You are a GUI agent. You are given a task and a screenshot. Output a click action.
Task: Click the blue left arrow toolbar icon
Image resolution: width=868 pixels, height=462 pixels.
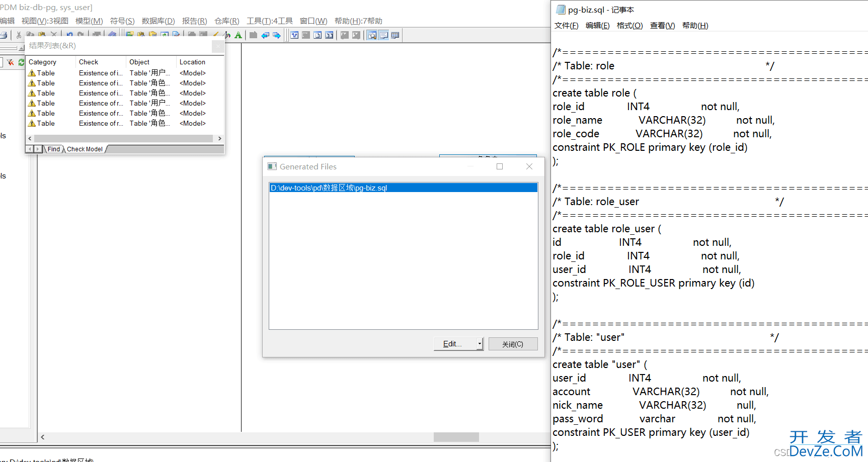click(x=265, y=35)
